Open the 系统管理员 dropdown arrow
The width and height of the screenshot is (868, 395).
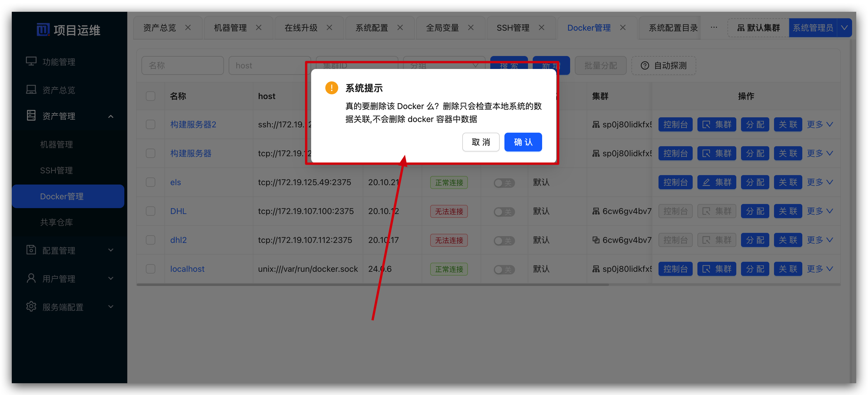[844, 28]
